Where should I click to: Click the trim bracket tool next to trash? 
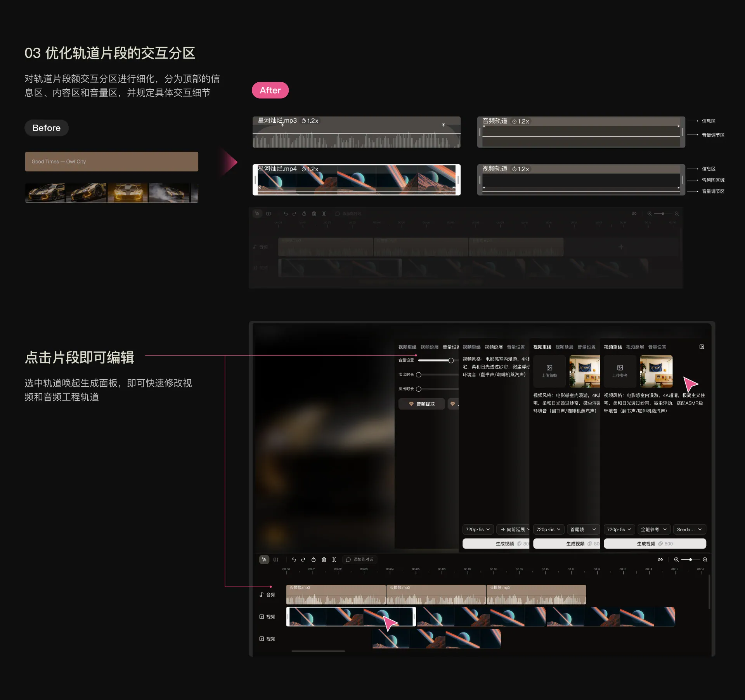[334, 559]
